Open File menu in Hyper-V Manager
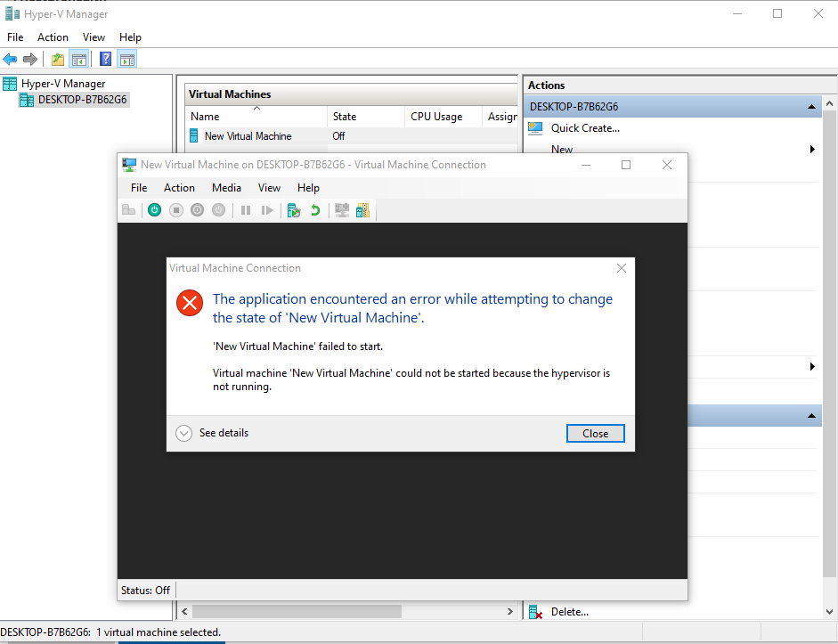The height and width of the screenshot is (644, 838). tap(15, 37)
